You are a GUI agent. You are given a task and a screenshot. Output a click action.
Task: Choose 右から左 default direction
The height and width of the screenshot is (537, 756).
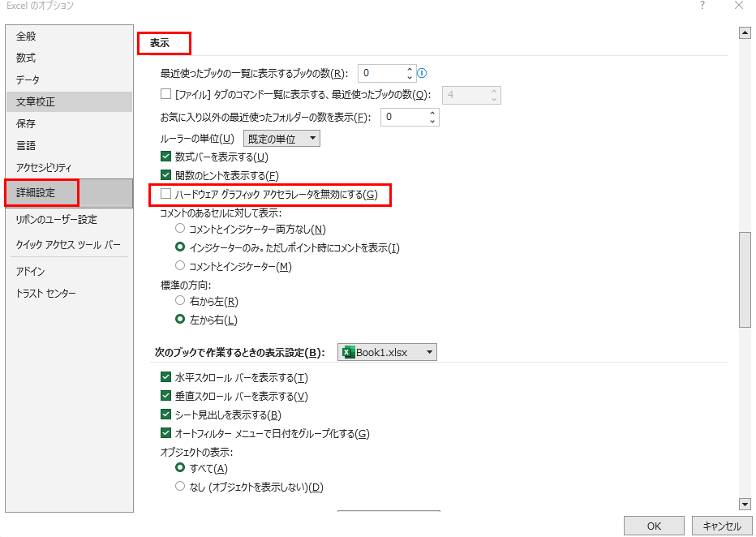(x=180, y=302)
